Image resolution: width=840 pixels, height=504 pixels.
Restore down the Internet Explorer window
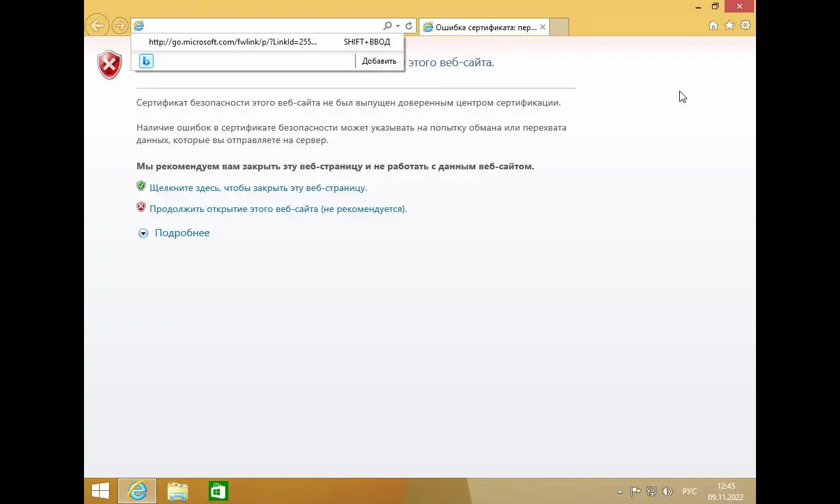(x=715, y=7)
